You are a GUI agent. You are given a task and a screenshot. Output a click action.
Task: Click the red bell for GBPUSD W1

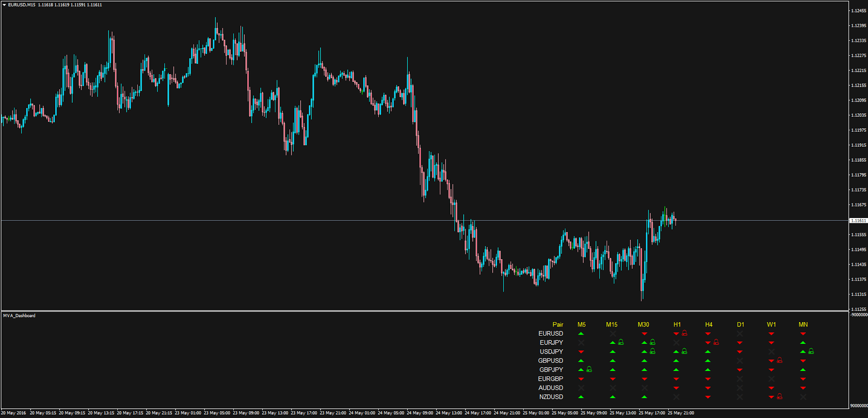point(780,360)
